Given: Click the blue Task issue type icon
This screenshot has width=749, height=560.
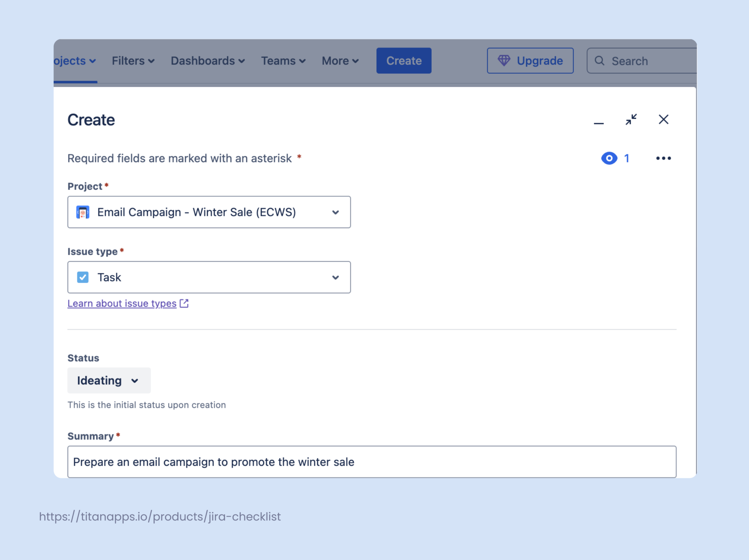Looking at the screenshot, I should (x=83, y=277).
